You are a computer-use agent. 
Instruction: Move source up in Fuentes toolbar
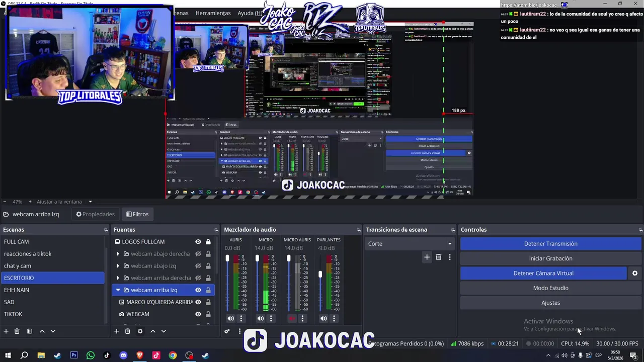pos(153,331)
